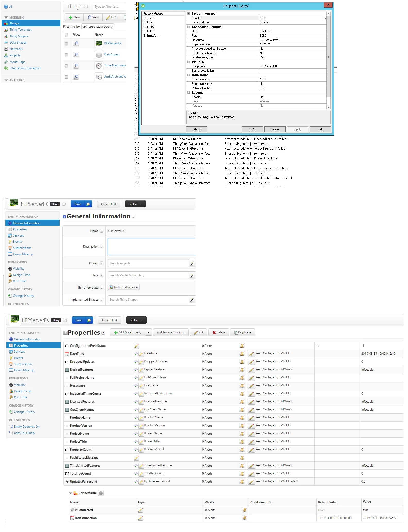The width and height of the screenshot is (408, 532).
Task: Click Cancel Edit in General Information view
Action: (x=109, y=204)
